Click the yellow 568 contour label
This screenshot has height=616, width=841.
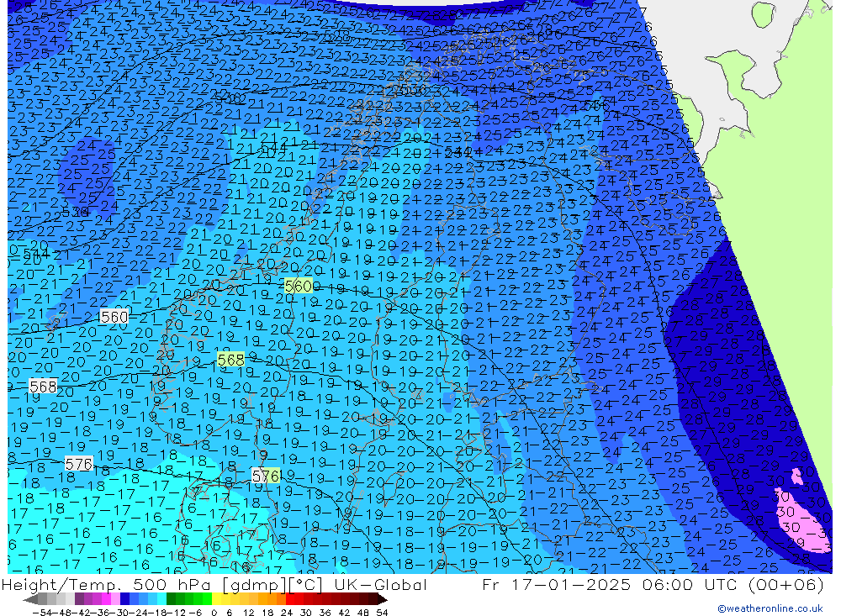click(x=231, y=359)
